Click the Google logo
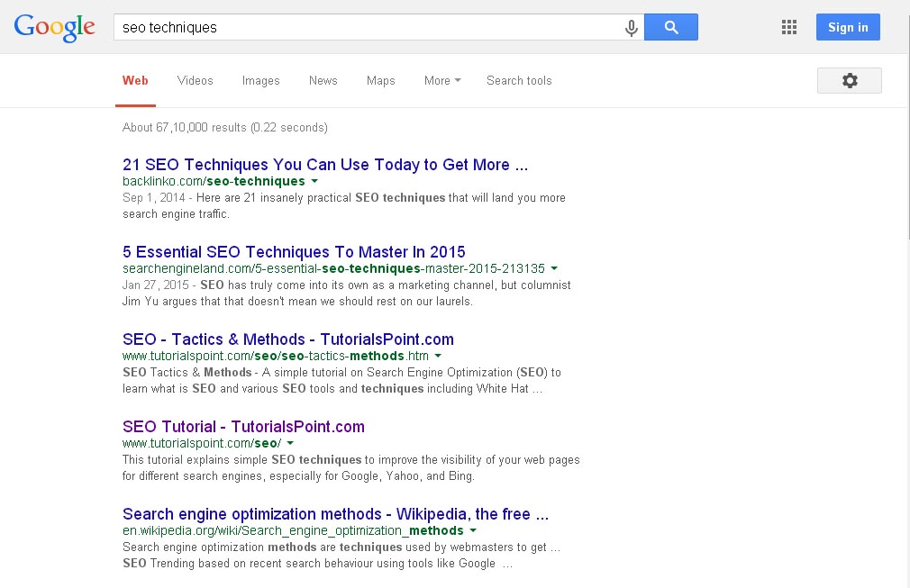 tap(55, 28)
